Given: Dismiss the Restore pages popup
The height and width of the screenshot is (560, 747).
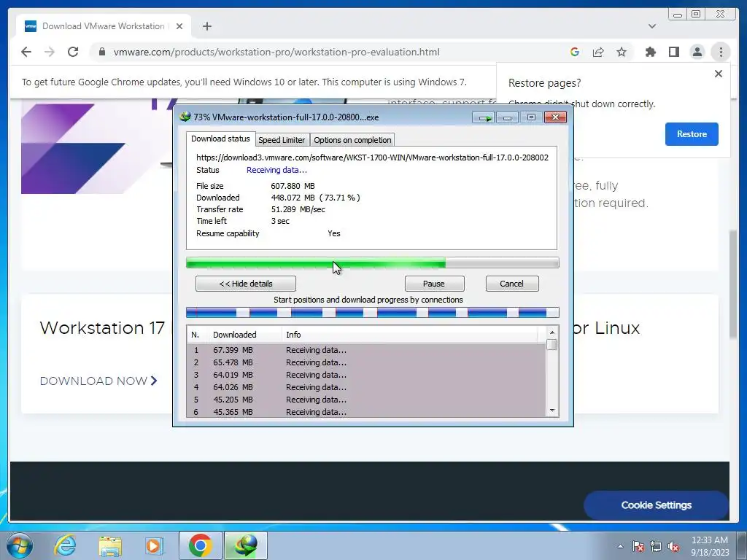Looking at the screenshot, I should [x=719, y=74].
